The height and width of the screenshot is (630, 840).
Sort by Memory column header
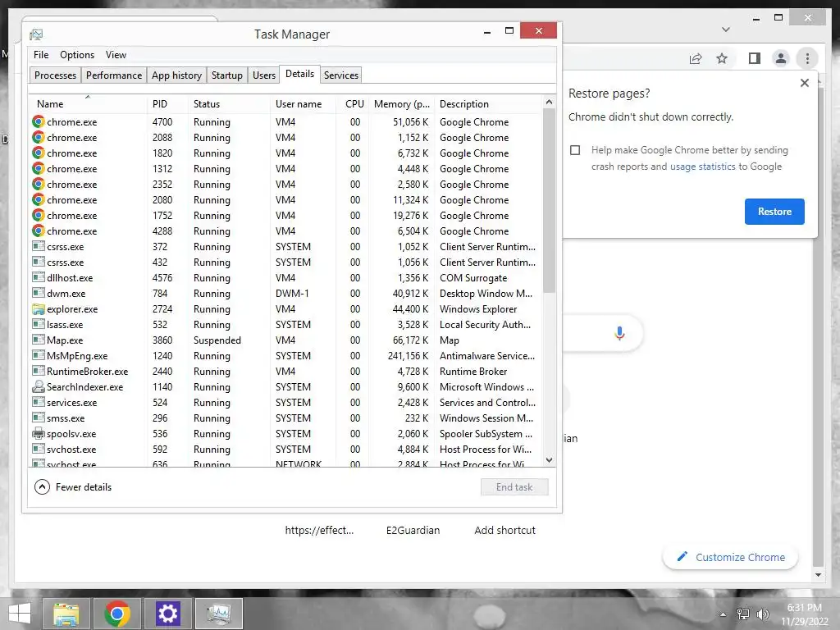pyautogui.click(x=402, y=104)
